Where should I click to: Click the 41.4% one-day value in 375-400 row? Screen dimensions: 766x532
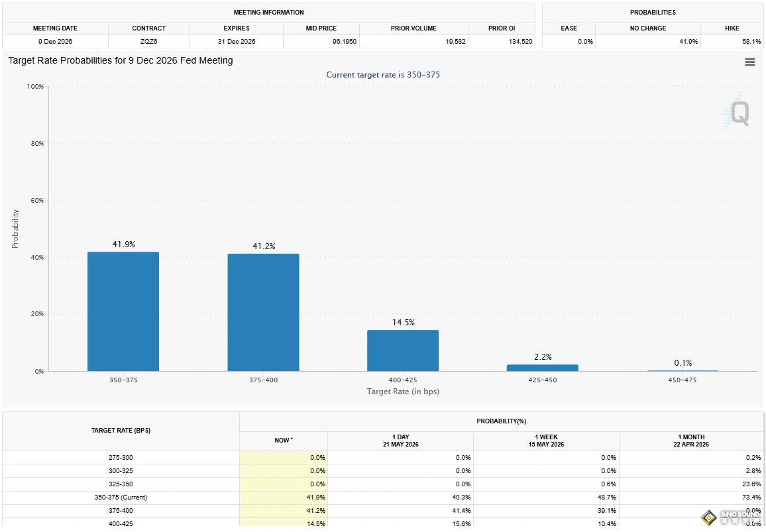462,511
